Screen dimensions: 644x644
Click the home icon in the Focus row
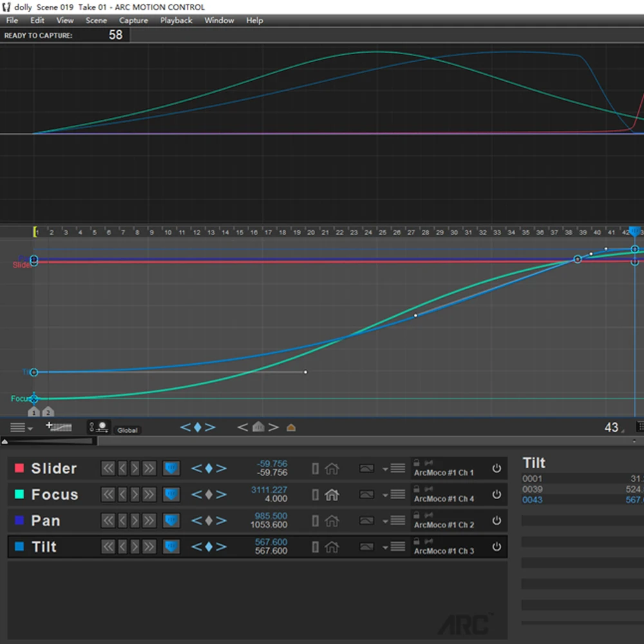[x=332, y=495]
